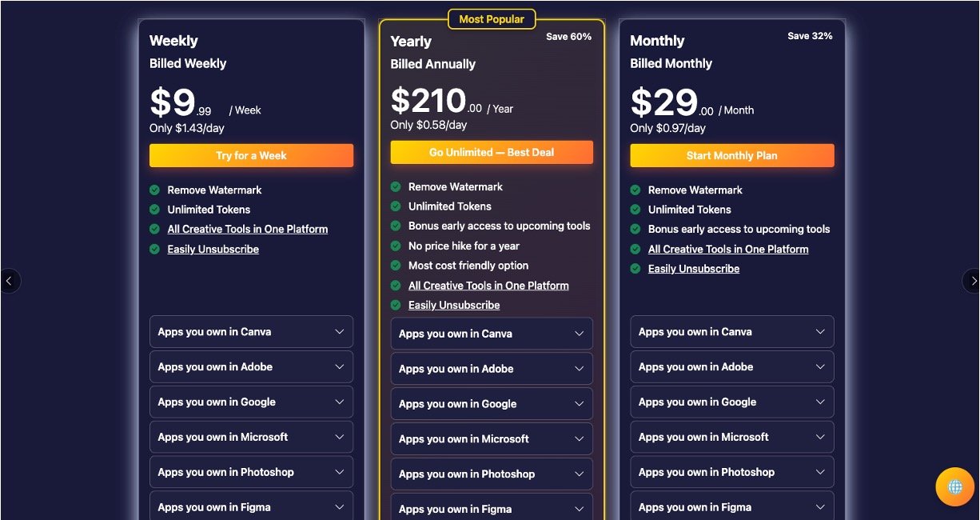Expand Monthly plan's Apps you own in Figma

pos(731,506)
